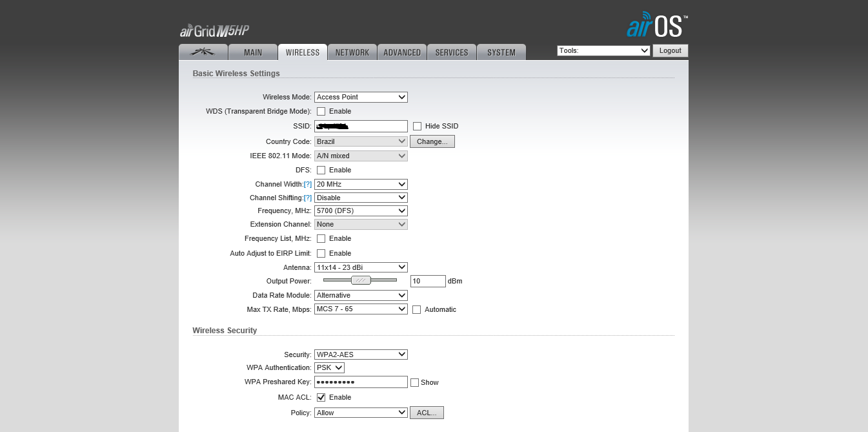Image resolution: width=868 pixels, height=432 pixels.
Task: Enable the Frequency List checkbox
Action: pos(321,239)
